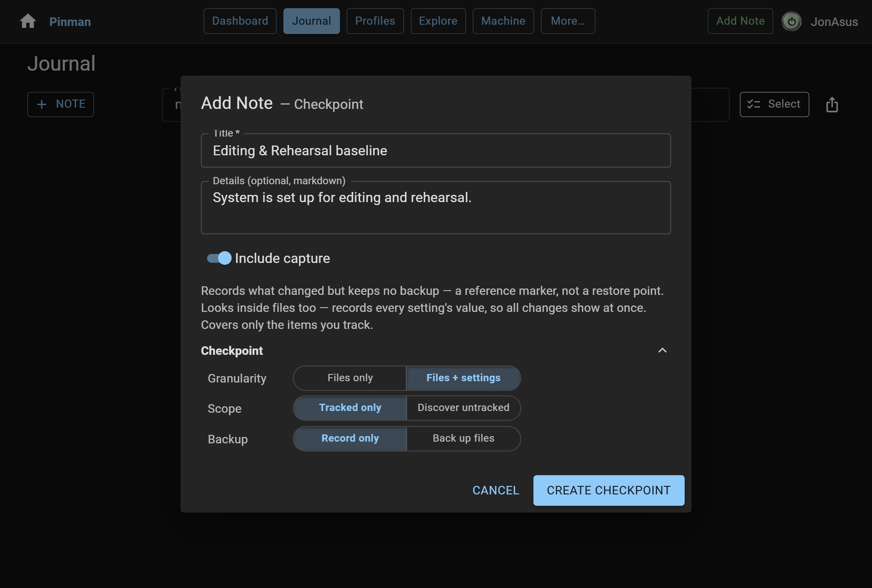Click the home icon beside Pinman
872x588 pixels.
[x=28, y=21]
